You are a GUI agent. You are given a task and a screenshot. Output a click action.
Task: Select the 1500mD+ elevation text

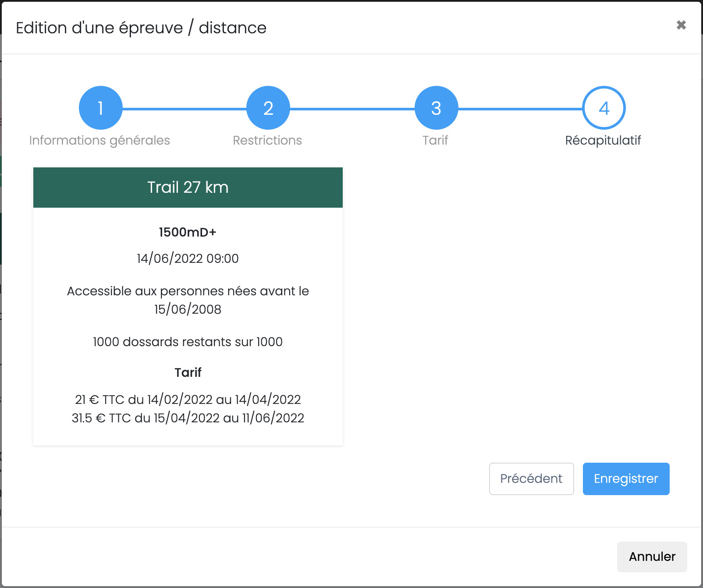point(188,232)
